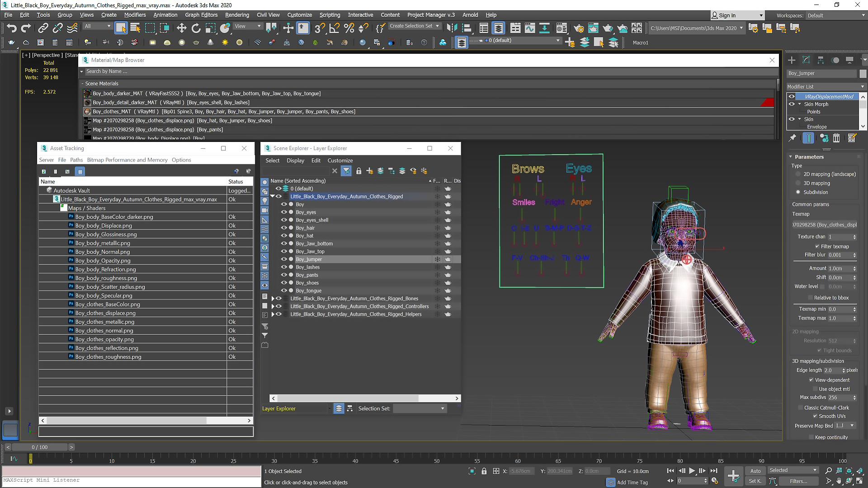The image size is (868, 488).
Task: Click lock icon in Scene Explorer toolbar
Action: tap(359, 171)
